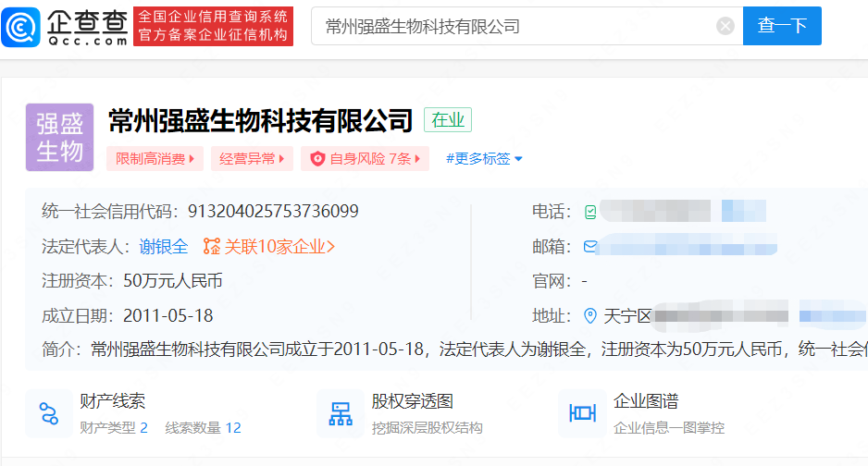This screenshot has height=466, width=868.
Task: Click 线索数量 12 count
Action: coord(204,428)
